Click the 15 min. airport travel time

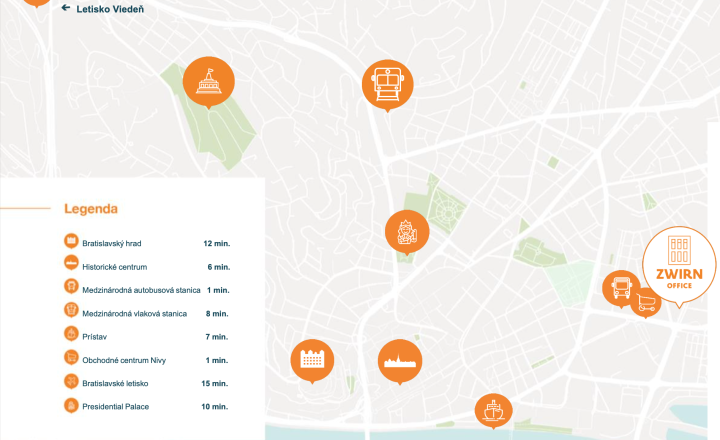[x=215, y=384]
